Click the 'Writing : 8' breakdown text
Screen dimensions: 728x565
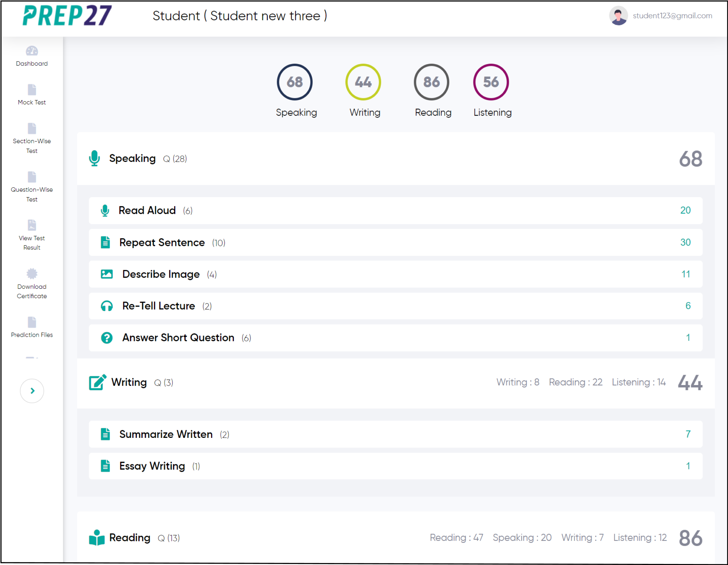coord(518,382)
